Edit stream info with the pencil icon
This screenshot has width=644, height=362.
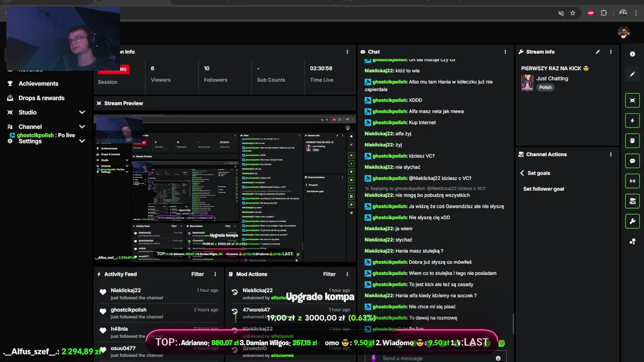[598, 52]
